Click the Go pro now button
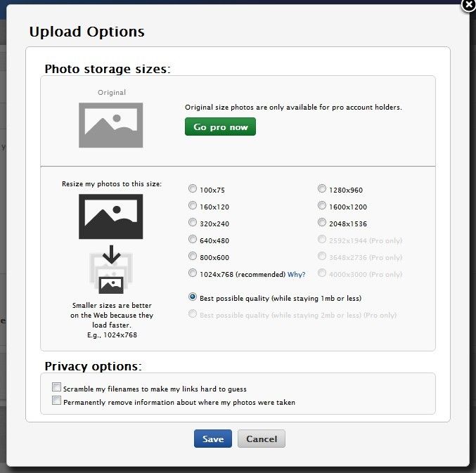The height and width of the screenshot is (473, 476). 220,127
